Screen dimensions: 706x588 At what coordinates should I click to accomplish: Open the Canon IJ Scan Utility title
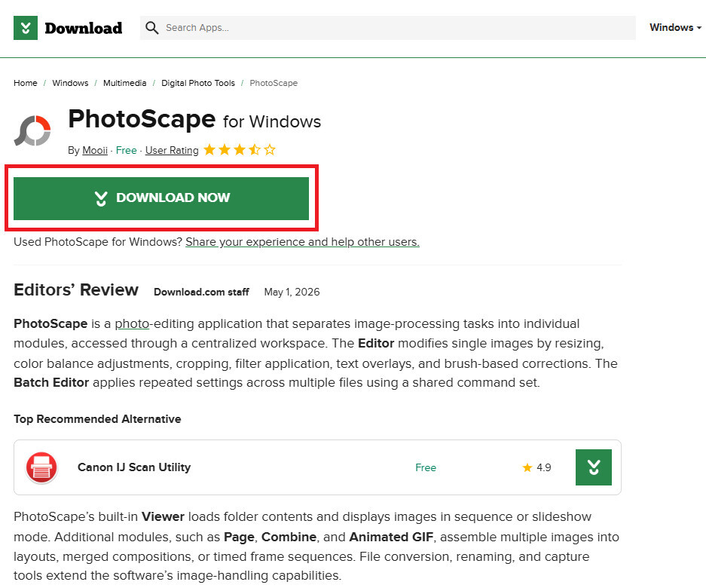(134, 467)
